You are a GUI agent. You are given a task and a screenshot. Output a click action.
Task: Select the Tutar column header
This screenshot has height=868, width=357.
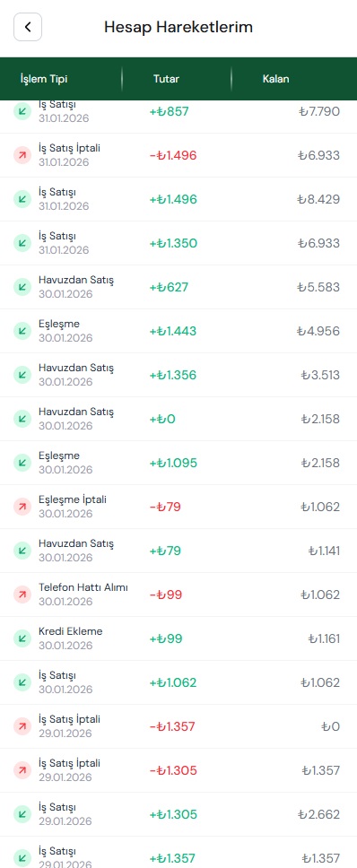coord(166,79)
